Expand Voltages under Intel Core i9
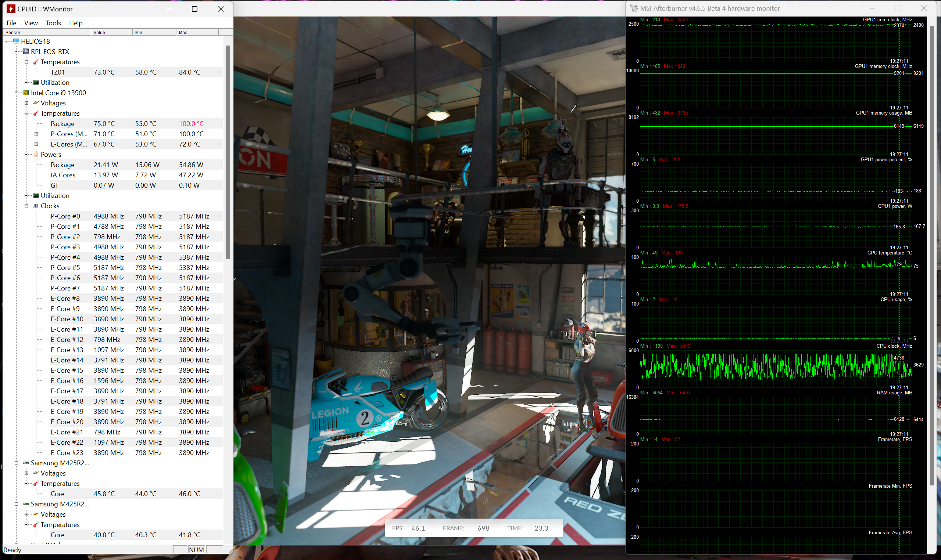Viewport: 941px width, 560px height. pyautogui.click(x=26, y=103)
